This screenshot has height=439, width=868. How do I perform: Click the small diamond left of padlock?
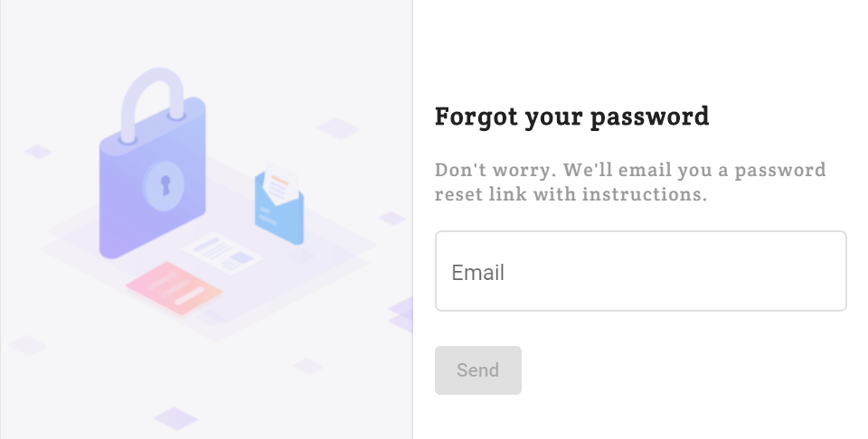tap(38, 151)
